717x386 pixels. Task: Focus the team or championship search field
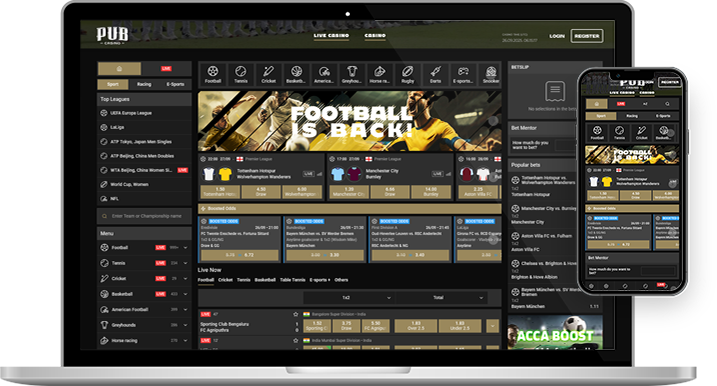click(144, 216)
